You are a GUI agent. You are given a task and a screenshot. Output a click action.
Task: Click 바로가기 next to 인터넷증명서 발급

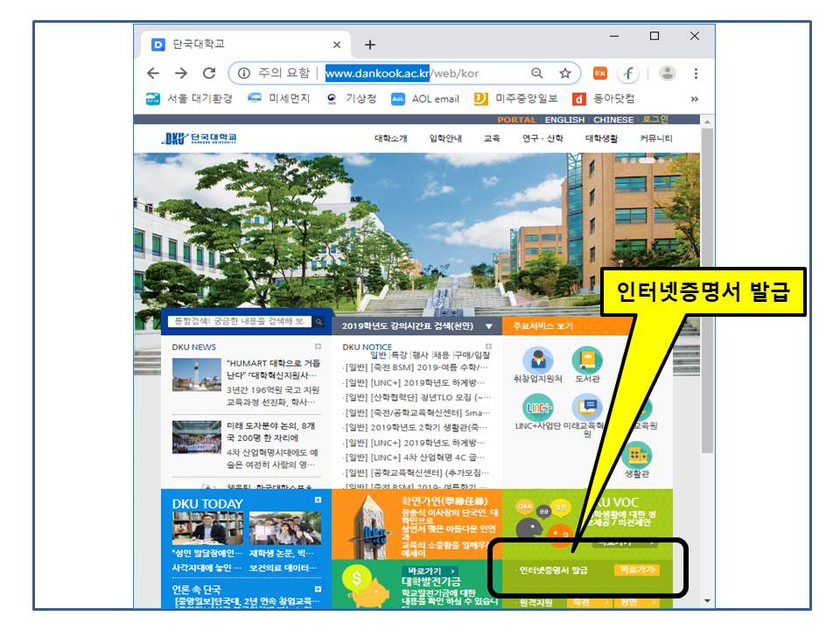tap(636, 570)
